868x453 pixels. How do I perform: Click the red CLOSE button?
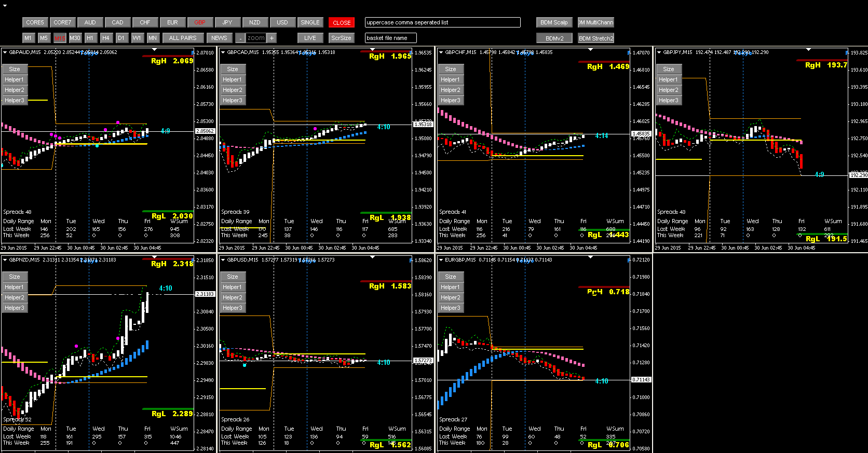pos(342,22)
